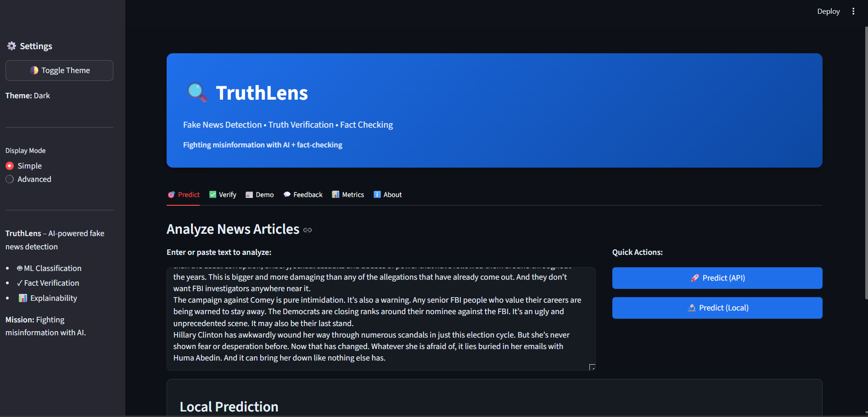
Task: Click the globe icon next to ML Classification
Action: tap(19, 268)
